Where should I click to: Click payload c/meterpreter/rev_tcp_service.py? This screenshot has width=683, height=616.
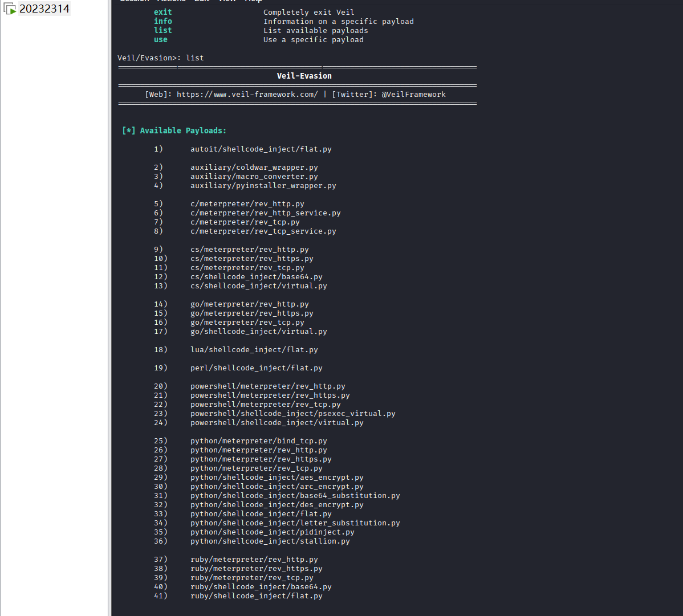pyautogui.click(x=263, y=231)
